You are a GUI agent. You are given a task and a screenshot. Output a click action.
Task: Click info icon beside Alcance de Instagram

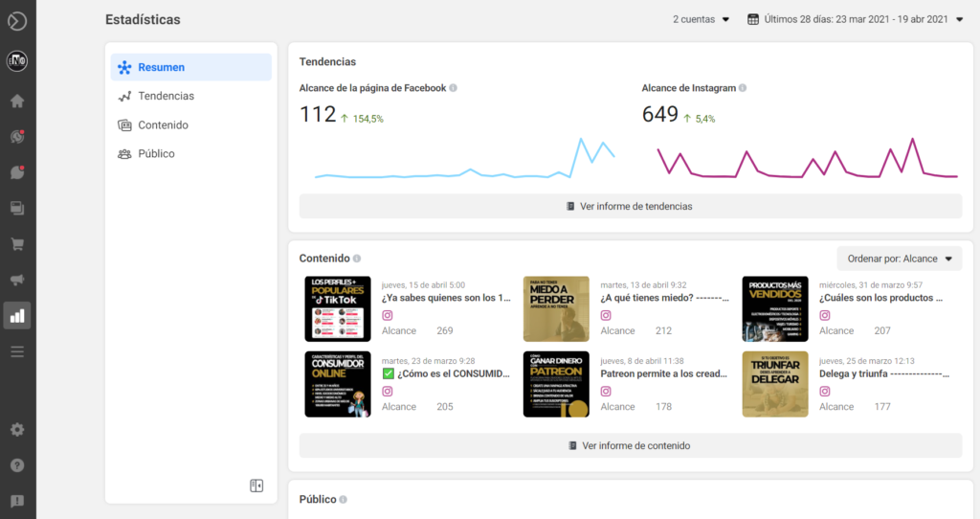(x=743, y=88)
